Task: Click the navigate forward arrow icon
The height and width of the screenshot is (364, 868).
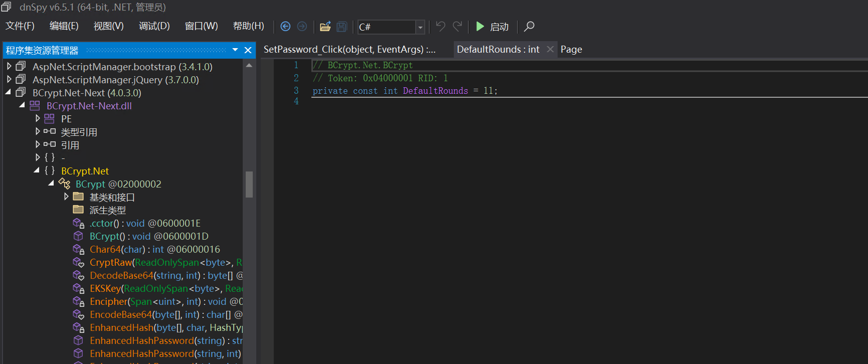Action: 302,27
